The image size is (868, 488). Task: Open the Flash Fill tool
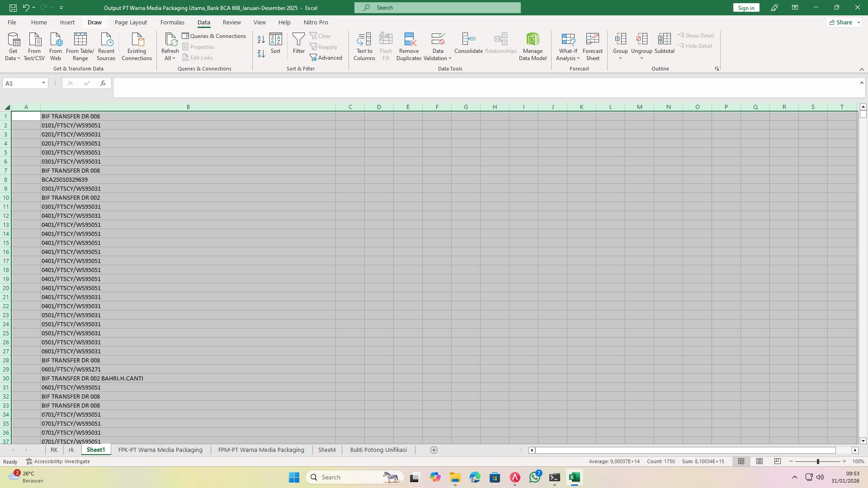point(386,46)
